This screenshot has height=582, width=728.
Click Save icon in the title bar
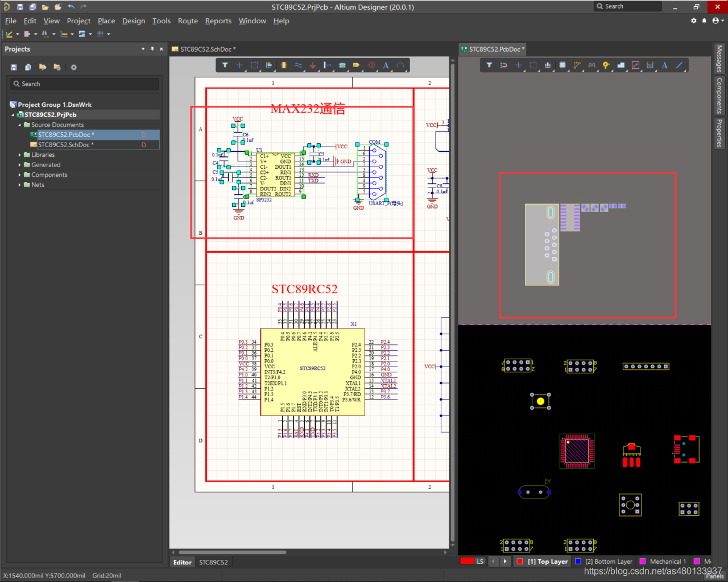click(20, 7)
